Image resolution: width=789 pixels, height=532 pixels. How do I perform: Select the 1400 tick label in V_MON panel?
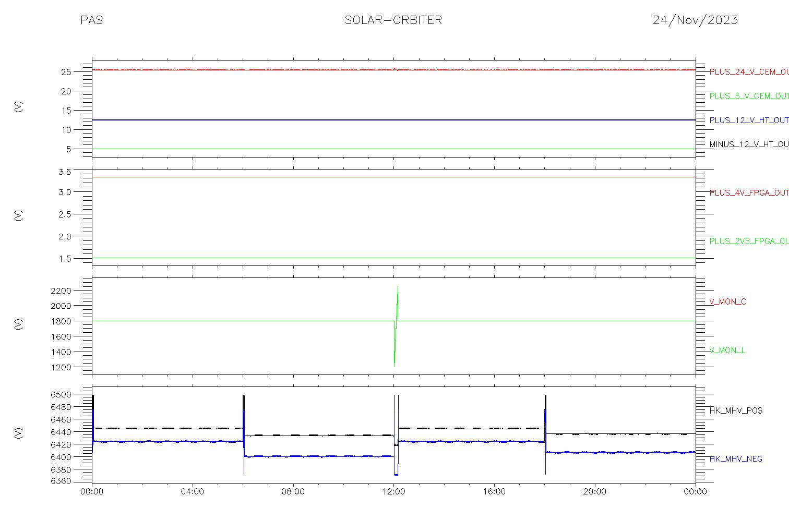(x=61, y=352)
